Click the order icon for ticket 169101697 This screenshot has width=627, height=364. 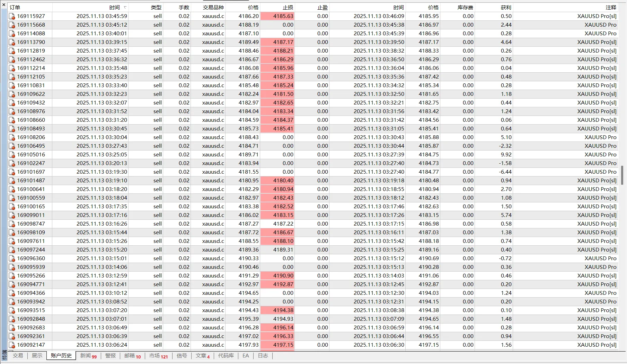[x=12, y=172]
